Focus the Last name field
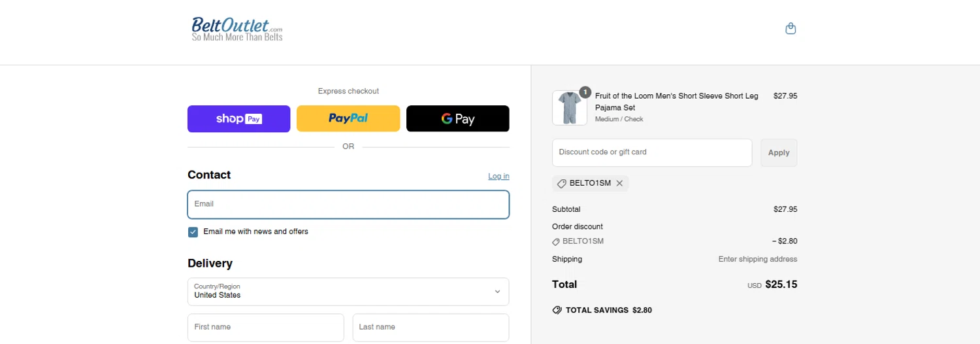This screenshot has height=344, width=980. coord(431,327)
